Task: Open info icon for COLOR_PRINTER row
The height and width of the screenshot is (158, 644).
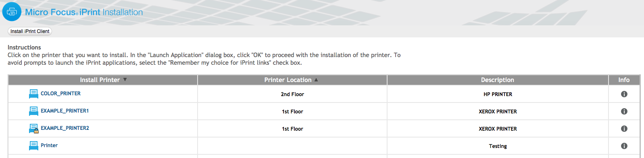Action: click(x=624, y=94)
